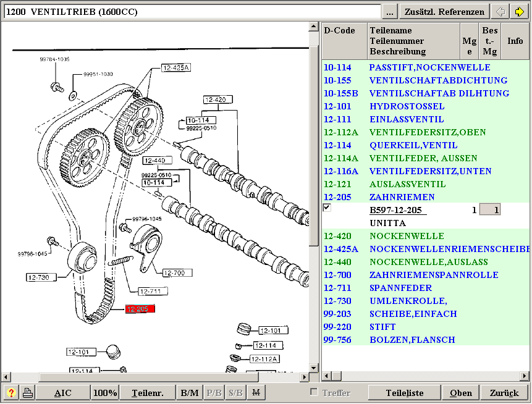Screen dimensions: 532x404
Task: Click the 100% zoom button
Action: coord(106,393)
